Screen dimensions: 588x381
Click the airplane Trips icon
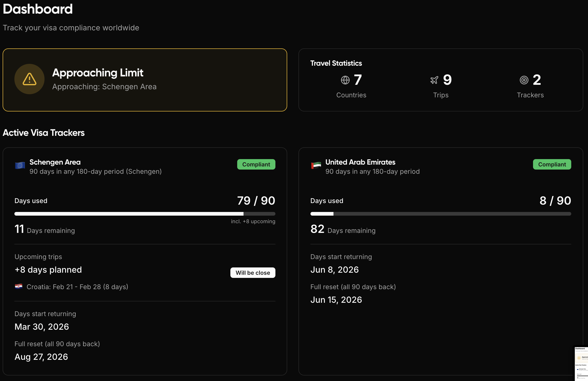434,80
